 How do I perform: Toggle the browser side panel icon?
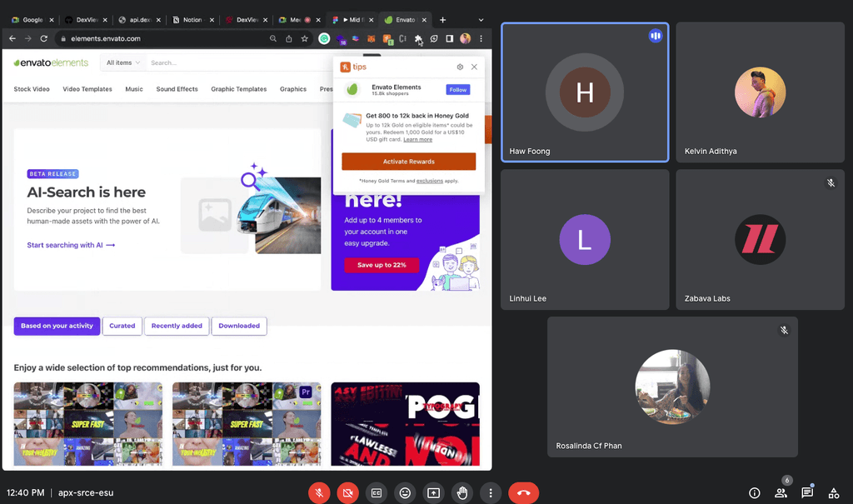coord(449,38)
